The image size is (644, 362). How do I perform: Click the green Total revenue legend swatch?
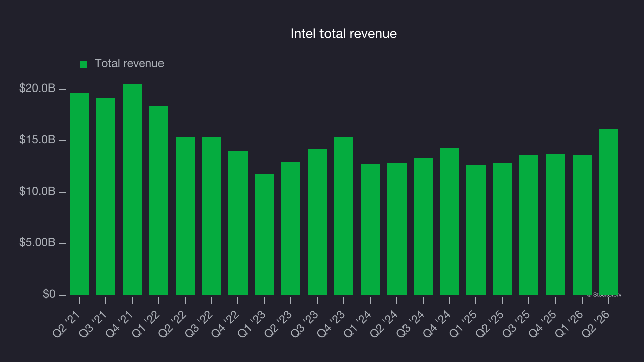(x=84, y=64)
